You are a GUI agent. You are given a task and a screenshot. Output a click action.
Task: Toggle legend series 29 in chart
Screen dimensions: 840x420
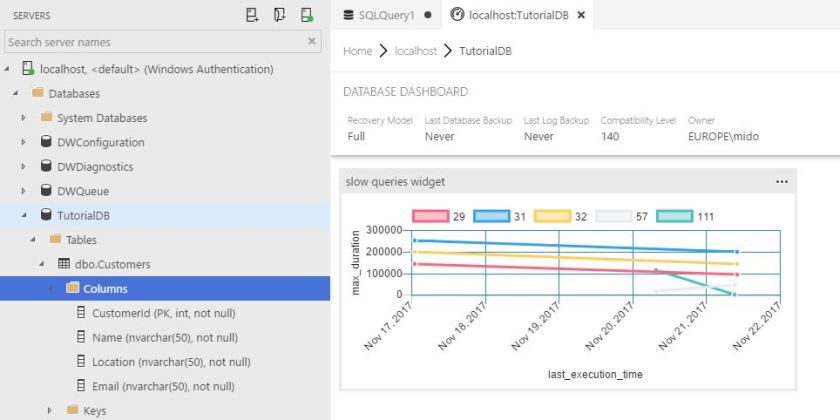(x=432, y=216)
